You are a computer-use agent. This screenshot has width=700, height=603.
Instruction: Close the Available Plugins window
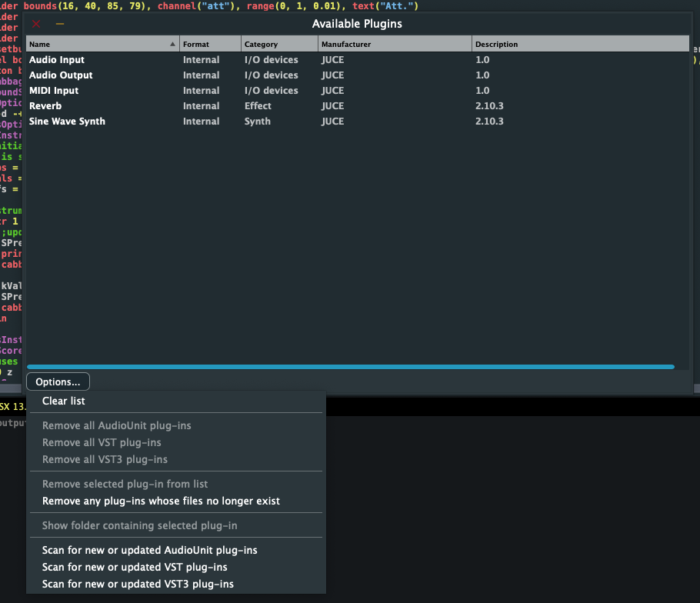(x=36, y=24)
